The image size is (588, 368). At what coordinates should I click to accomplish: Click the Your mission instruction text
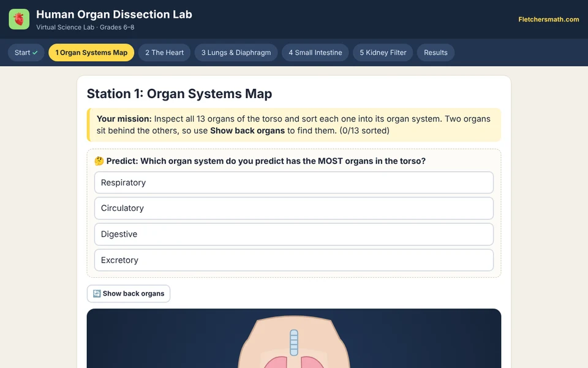(293, 125)
